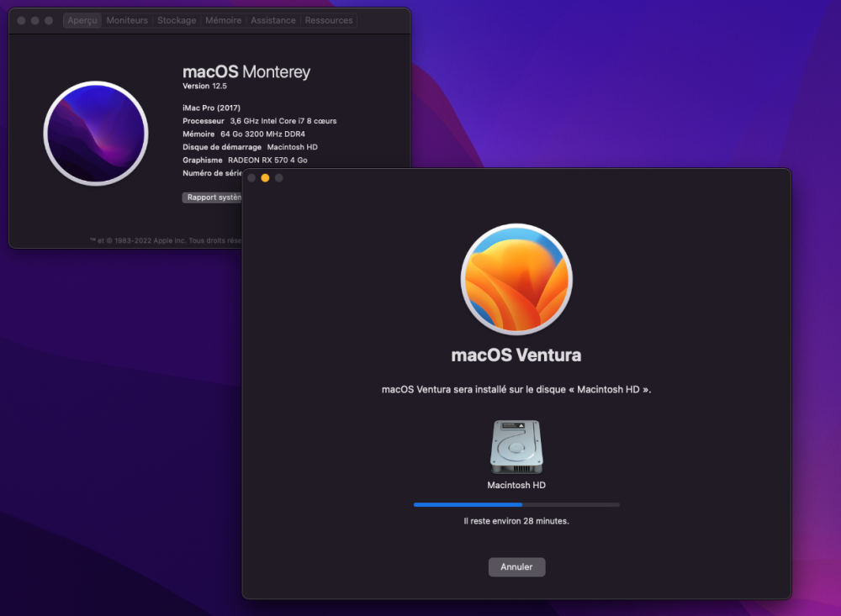Click the 'macOS Monterey' title text

[246, 71]
